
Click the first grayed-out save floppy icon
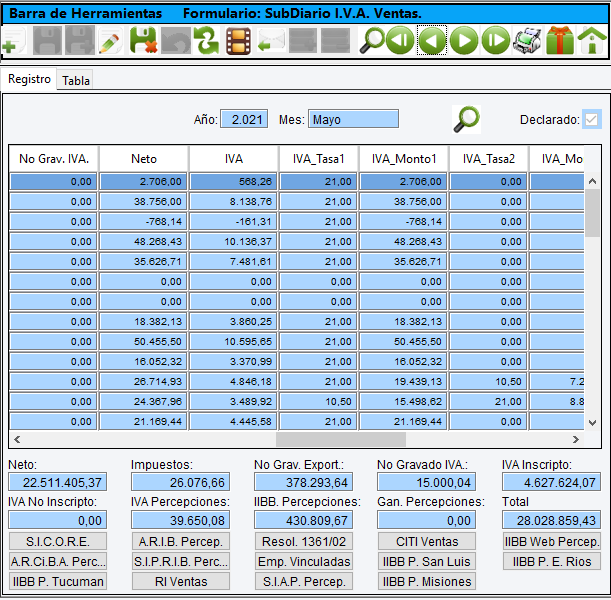click(47, 40)
